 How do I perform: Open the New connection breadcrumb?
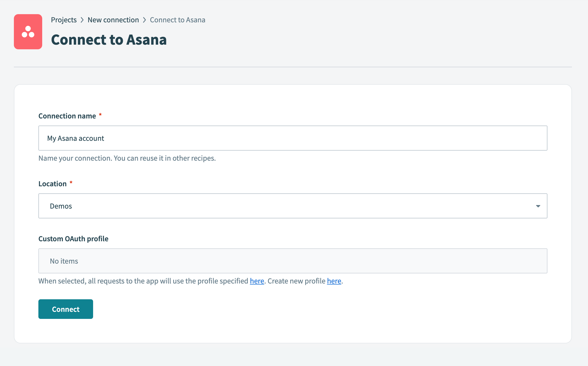pos(113,20)
